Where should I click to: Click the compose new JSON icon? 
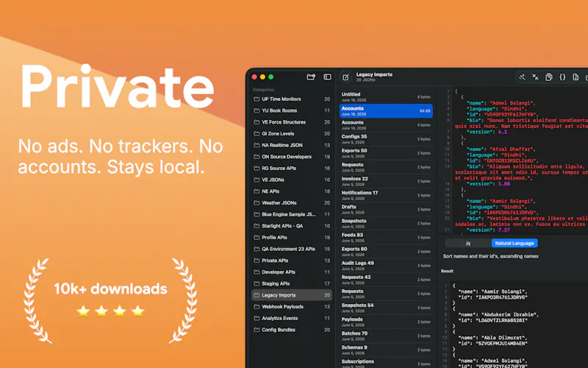(x=345, y=77)
